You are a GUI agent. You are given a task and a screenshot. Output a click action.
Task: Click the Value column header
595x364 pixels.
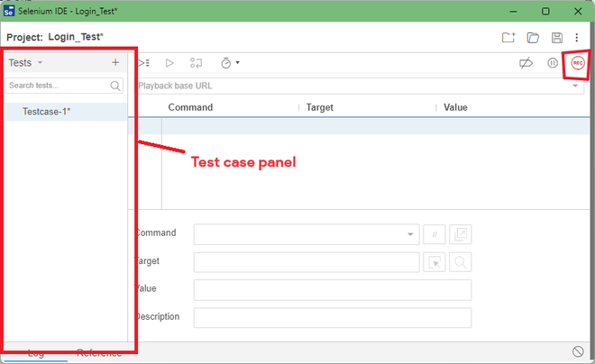coord(455,107)
